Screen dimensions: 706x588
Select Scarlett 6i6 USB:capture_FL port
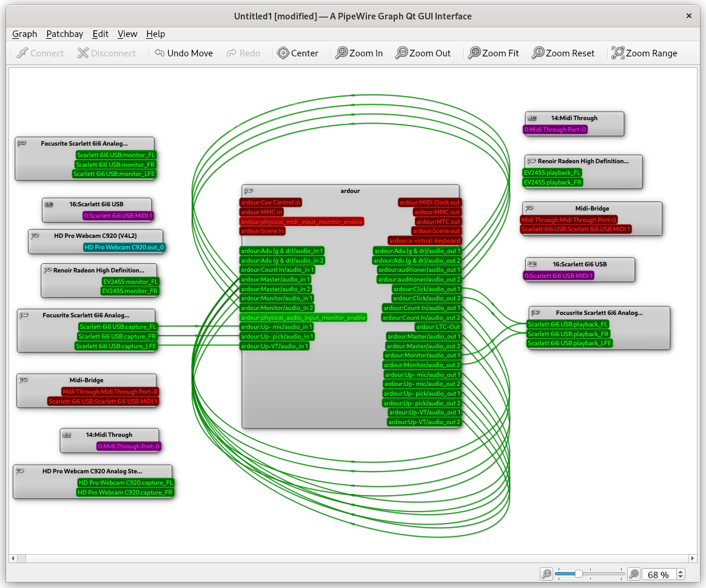(x=118, y=327)
